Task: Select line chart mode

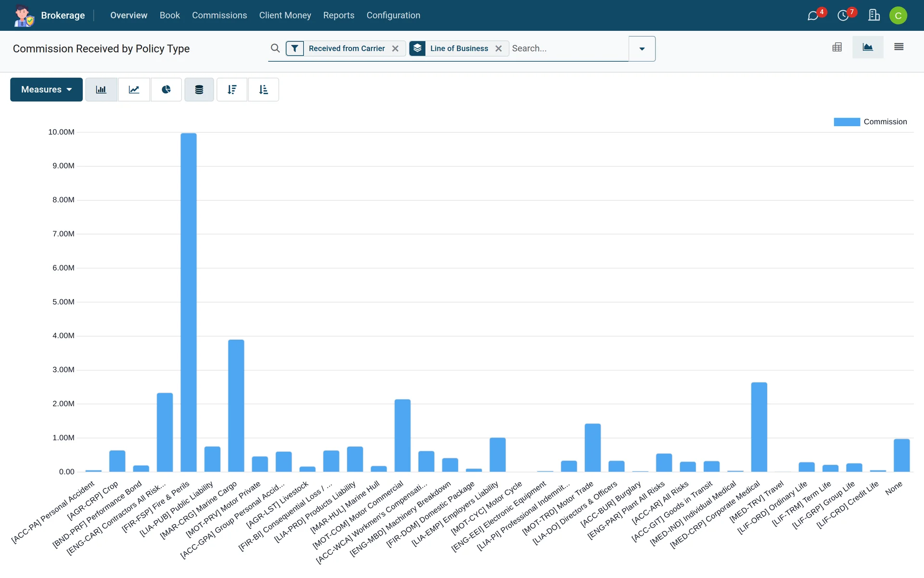Action: pyautogui.click(x=134, y=90)
